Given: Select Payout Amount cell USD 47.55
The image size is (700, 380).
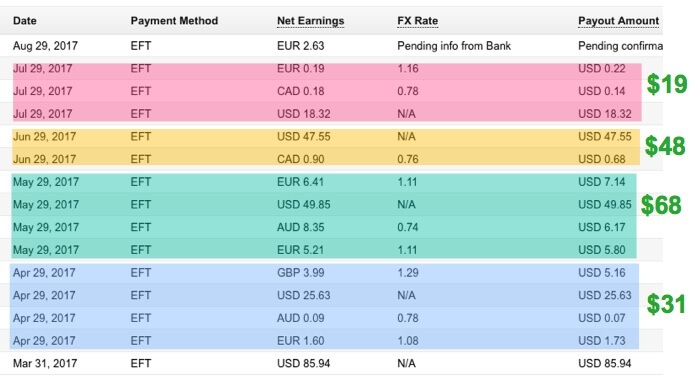Looking at the screenshot, I should pos(605,137).
